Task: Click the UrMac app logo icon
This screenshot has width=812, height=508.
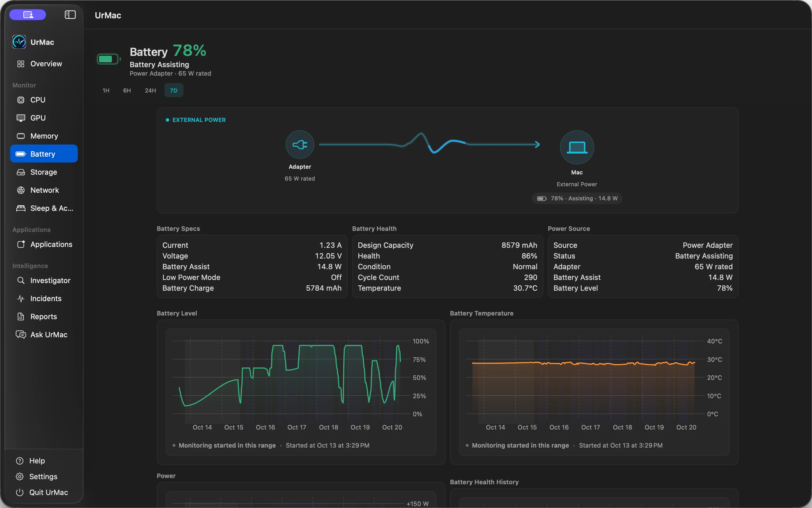Action: [x=19, y=42]
